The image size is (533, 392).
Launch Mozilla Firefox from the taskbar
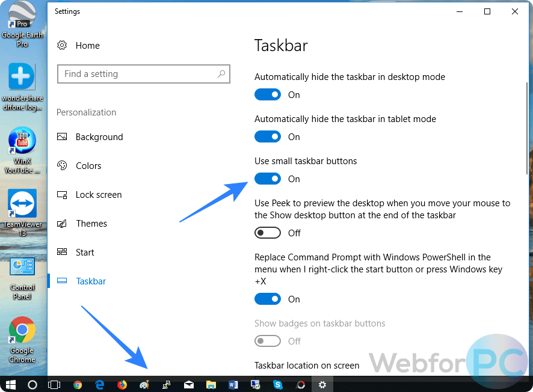[x=122, y=385]
